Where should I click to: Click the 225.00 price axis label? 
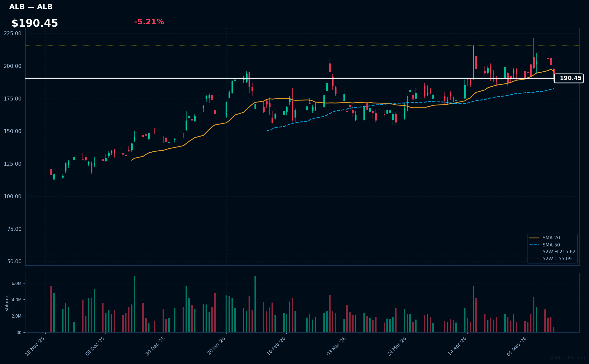(13, 34)
